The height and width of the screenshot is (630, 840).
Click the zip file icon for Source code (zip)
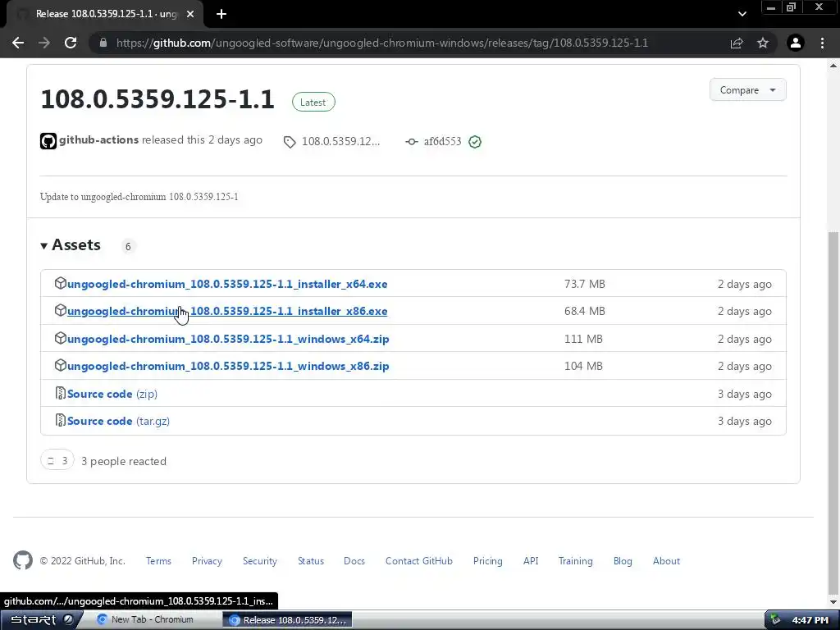click(x=61, y=393)
